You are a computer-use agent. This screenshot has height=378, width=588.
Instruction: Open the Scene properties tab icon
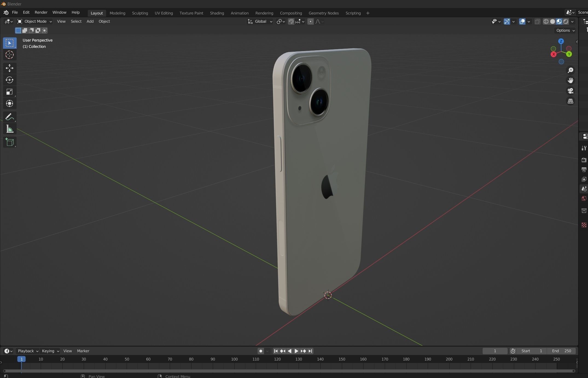(584, 189)
